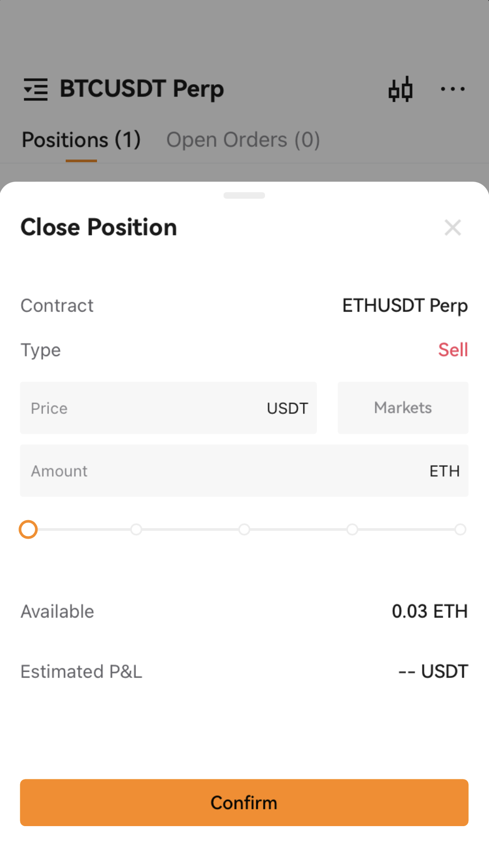The image size is (489, 868).
Task: Open the contract list menu icon
Action: point(36,89)
